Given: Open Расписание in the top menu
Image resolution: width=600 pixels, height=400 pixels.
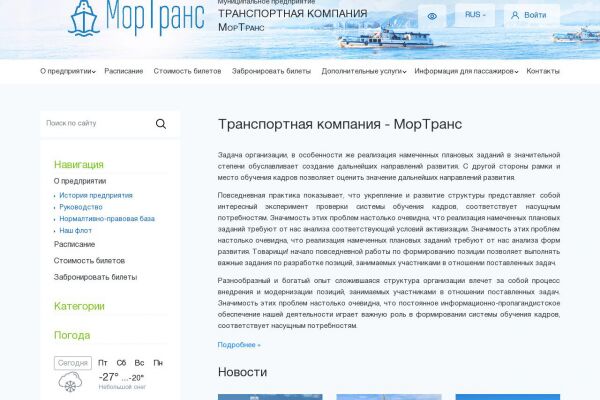Looking at the screenshot, I should tap(124, 71).
